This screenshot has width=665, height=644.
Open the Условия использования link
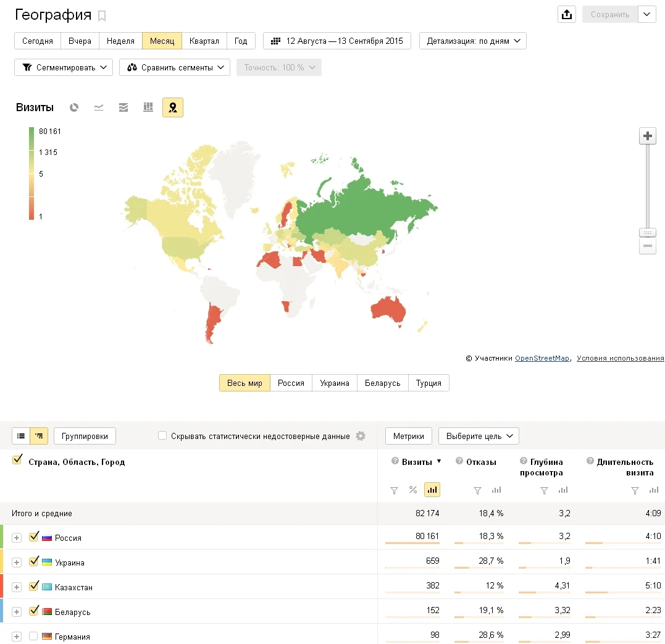[x=621, y=359]
